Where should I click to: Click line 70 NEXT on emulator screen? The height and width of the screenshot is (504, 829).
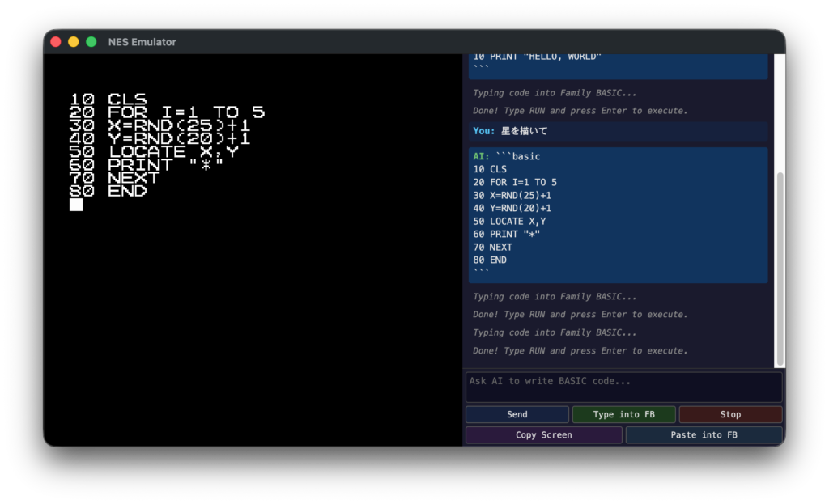pyautogui.click(x=108, y=178)
